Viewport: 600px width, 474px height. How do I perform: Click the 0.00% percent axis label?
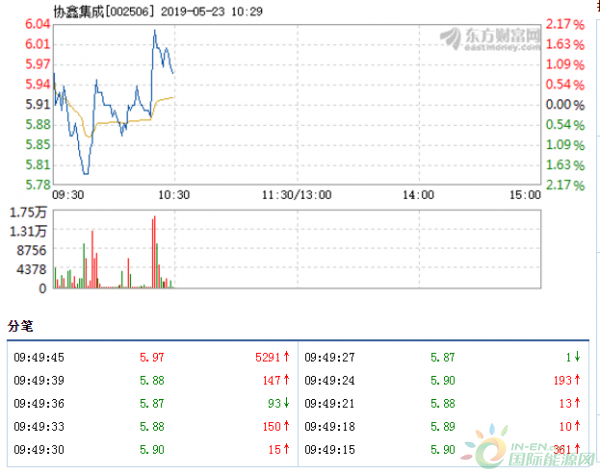point(565,104)
